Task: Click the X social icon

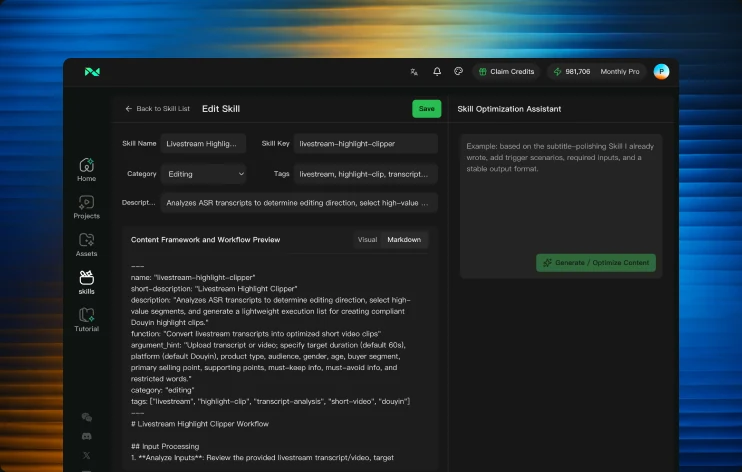Action: (87, 455)
